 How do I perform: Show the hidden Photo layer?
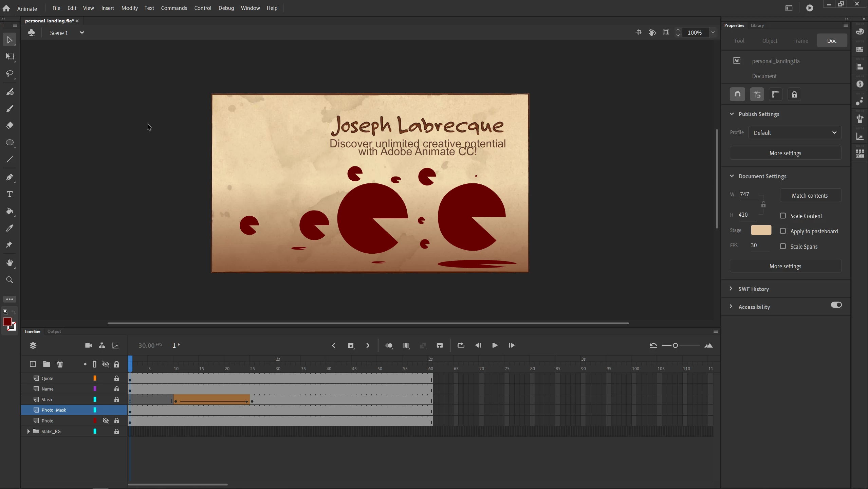point(106,421)
